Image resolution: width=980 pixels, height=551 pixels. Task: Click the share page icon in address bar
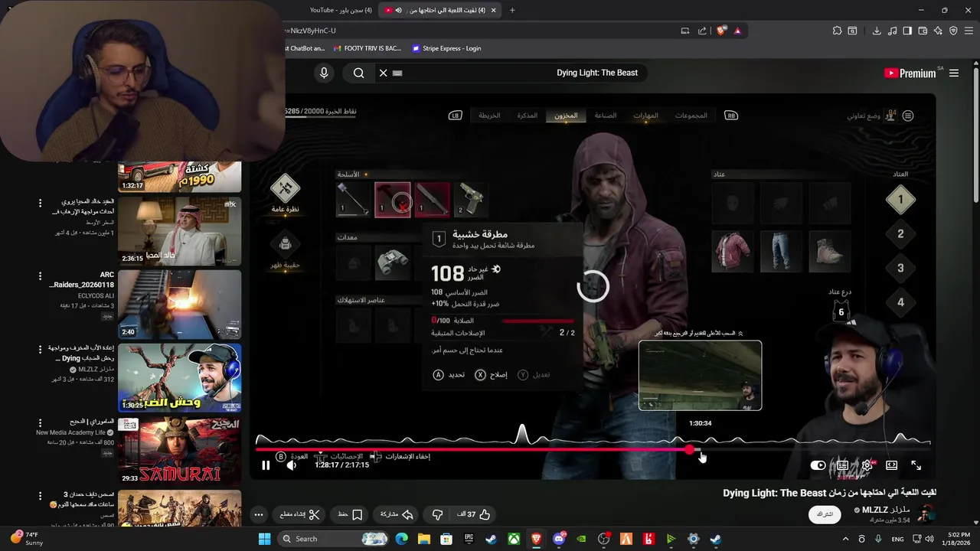pos(702,31)
